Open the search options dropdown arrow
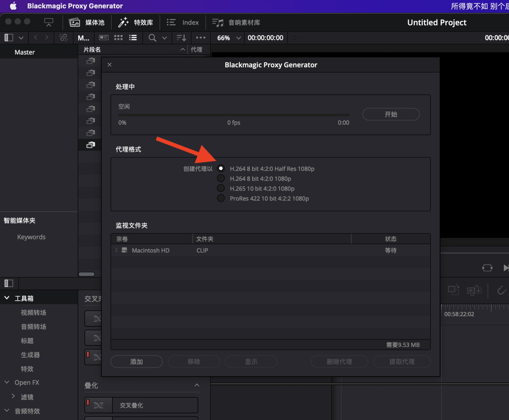The image size is (509, 420). point(164,38)
